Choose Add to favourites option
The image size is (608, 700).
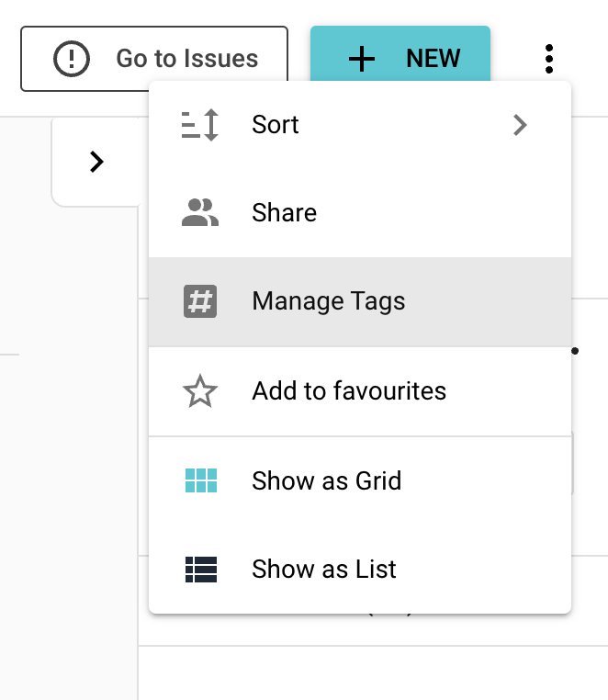[349, 391]
